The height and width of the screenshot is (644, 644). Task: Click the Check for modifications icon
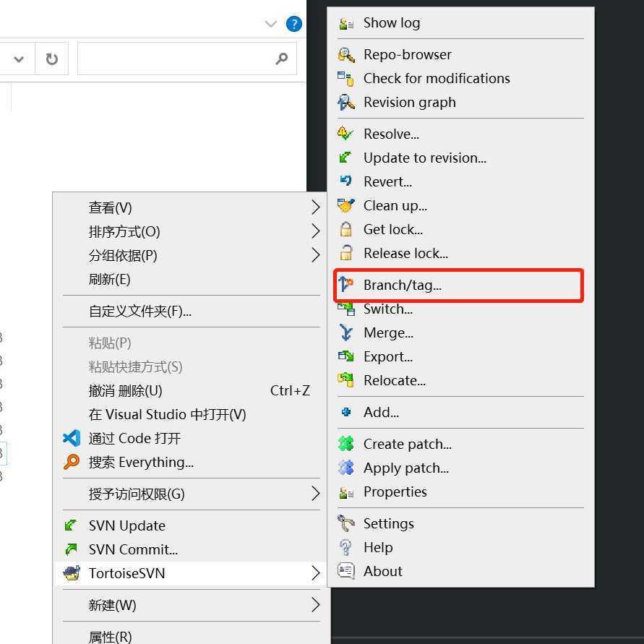[x=345, y=79]
